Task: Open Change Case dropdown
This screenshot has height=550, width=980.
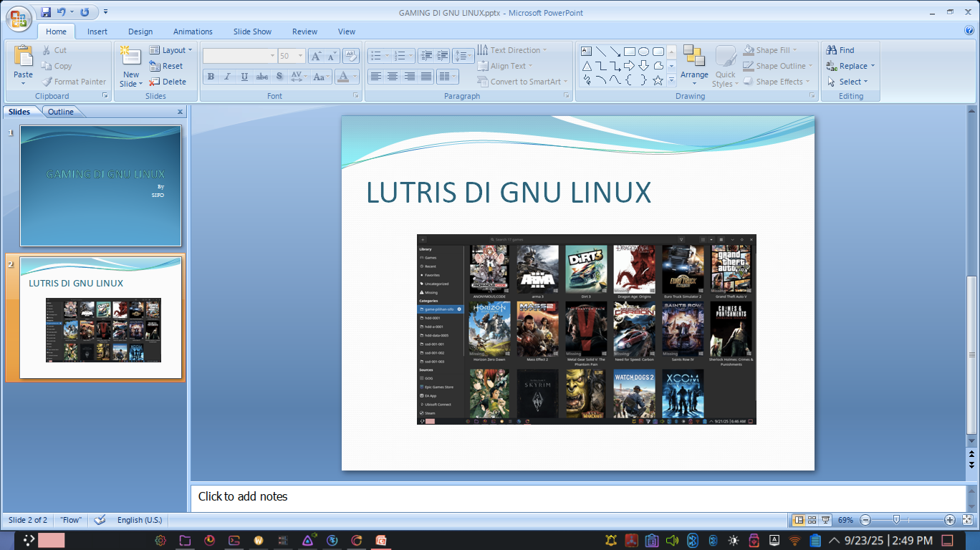Action: point(322,77)
